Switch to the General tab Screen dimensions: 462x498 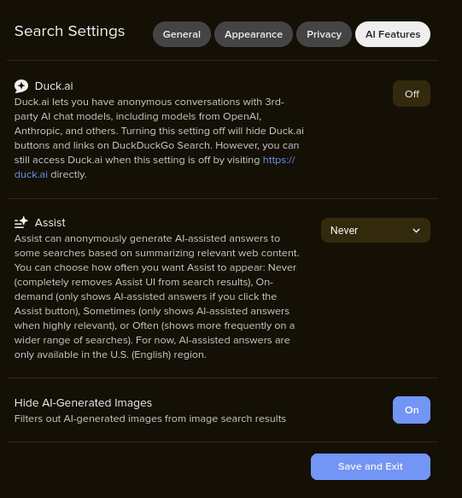(x=182, y=34)
